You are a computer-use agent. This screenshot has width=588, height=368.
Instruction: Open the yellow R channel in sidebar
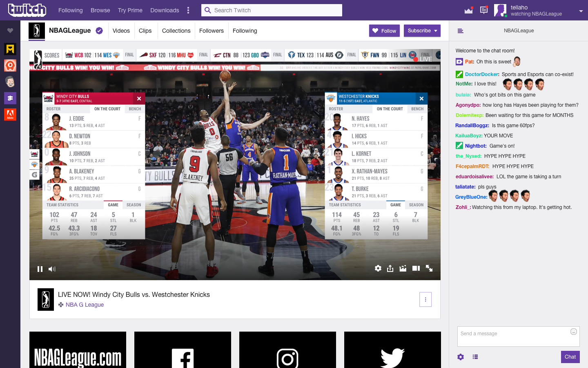(x=10, y=49)
